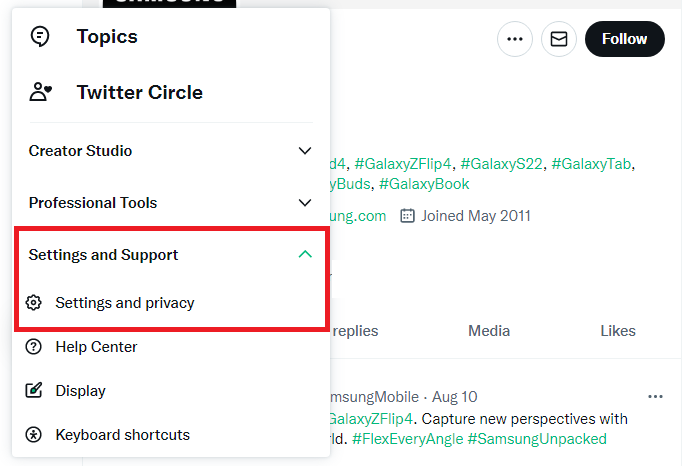
Task: Follow this account
Action: 625,39
